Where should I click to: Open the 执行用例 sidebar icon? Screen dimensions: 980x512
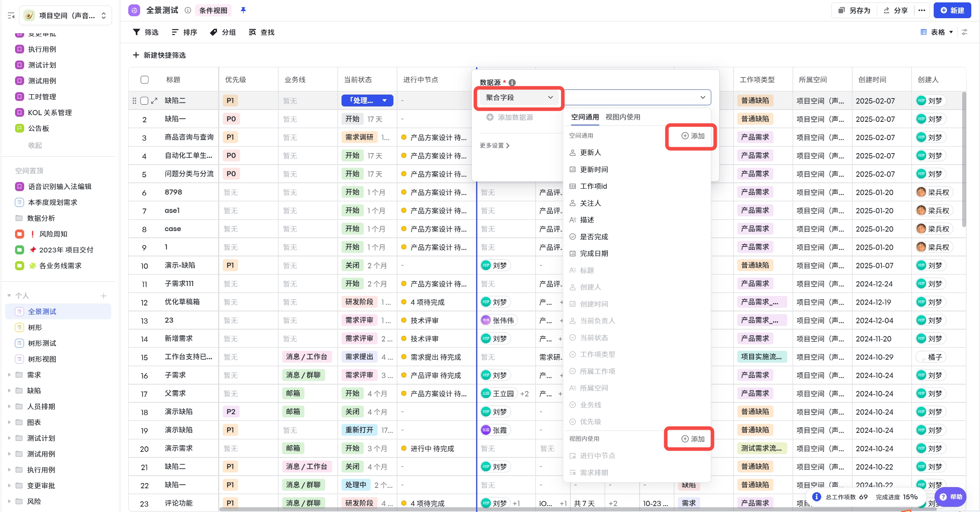[19, 49]
